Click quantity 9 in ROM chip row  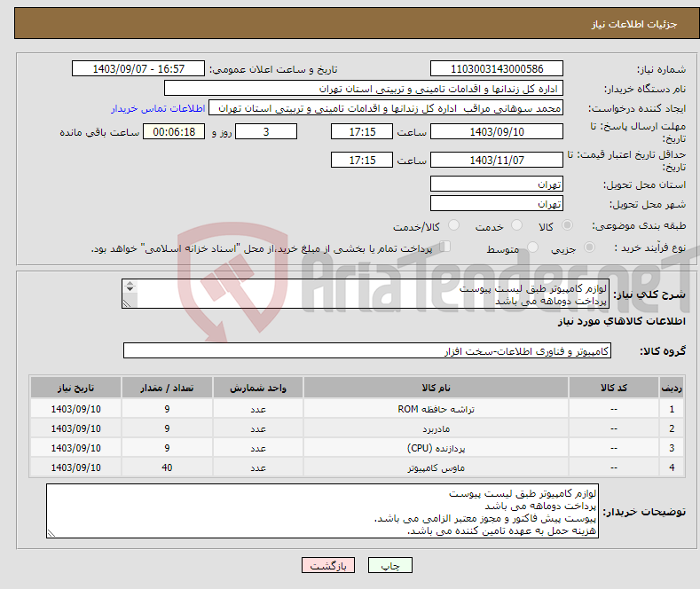(x=167, y=409)
